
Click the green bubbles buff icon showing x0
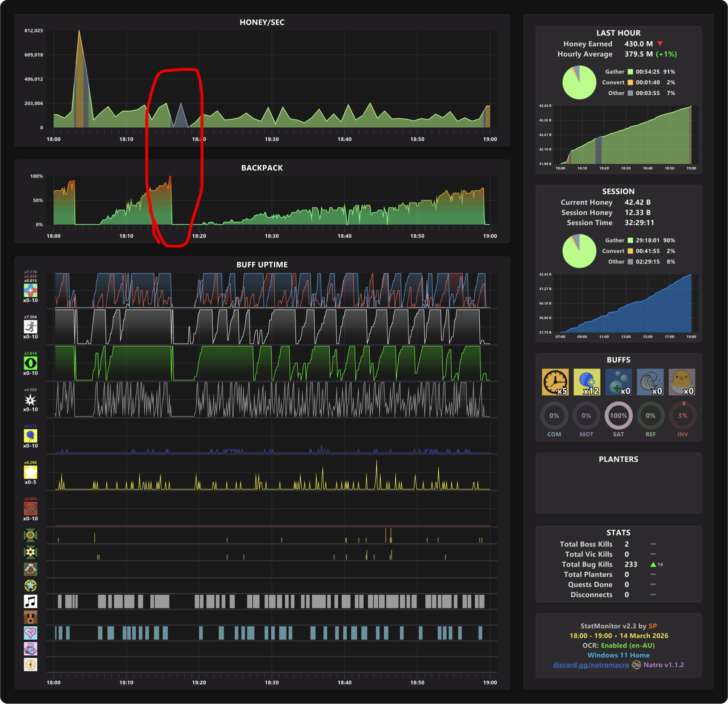pos(618,382)
